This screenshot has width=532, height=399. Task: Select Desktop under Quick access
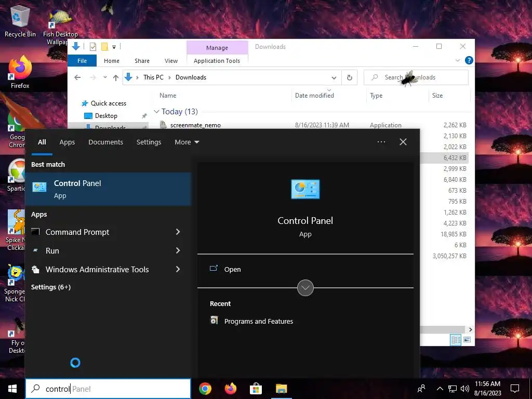106,116
